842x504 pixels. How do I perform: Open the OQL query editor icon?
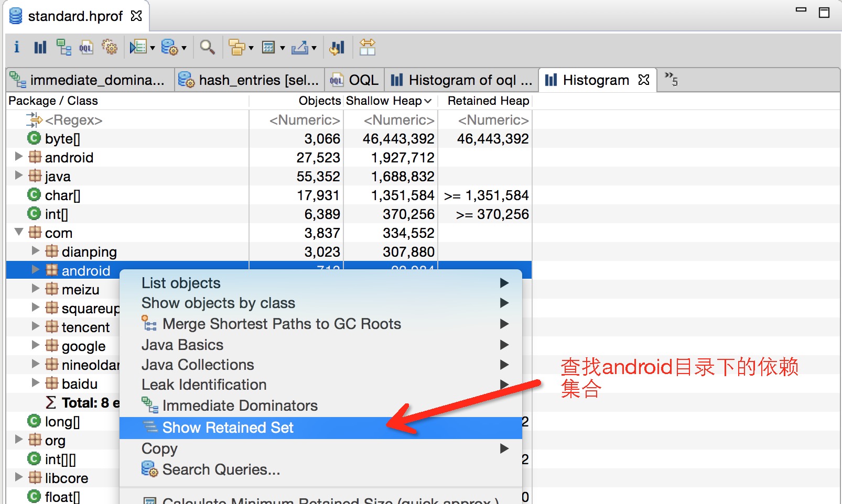pos(87,47)
